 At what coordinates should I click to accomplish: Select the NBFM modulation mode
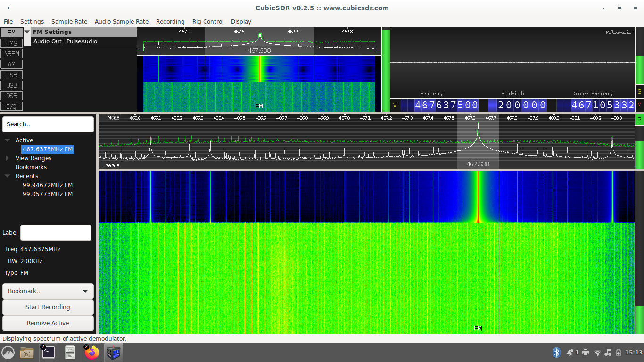pos(11,54)
